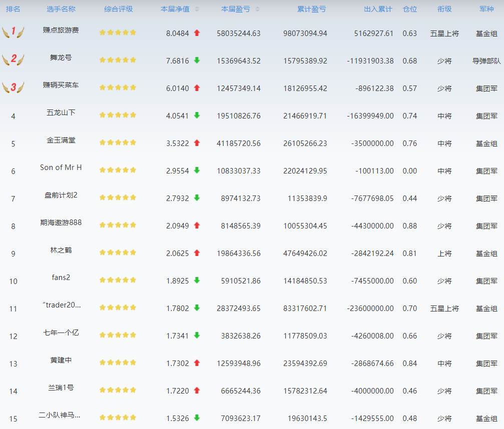
Task: Click red up arrow next to 3.5322
Action: pyautogui.click(x=197, y=143)
